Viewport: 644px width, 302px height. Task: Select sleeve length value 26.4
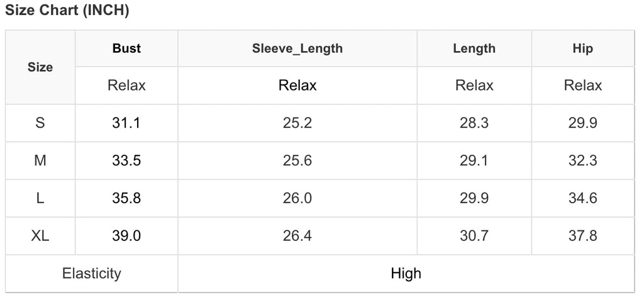(297, 236)
